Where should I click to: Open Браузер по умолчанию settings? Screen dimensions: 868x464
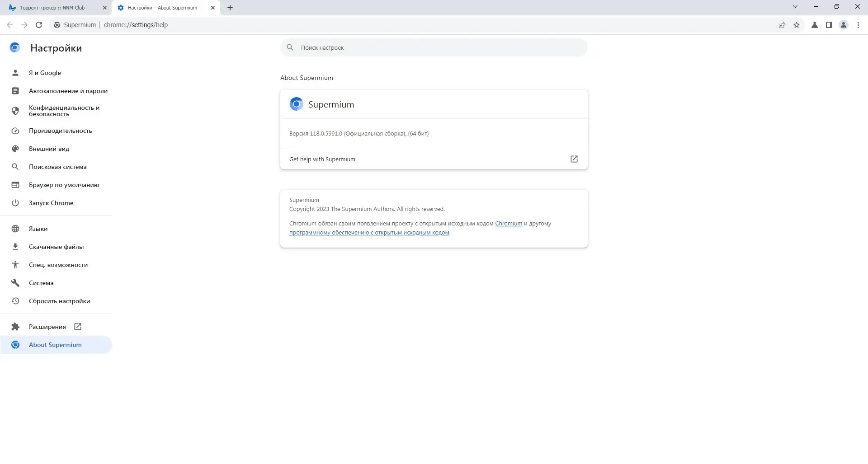point(56,185)
